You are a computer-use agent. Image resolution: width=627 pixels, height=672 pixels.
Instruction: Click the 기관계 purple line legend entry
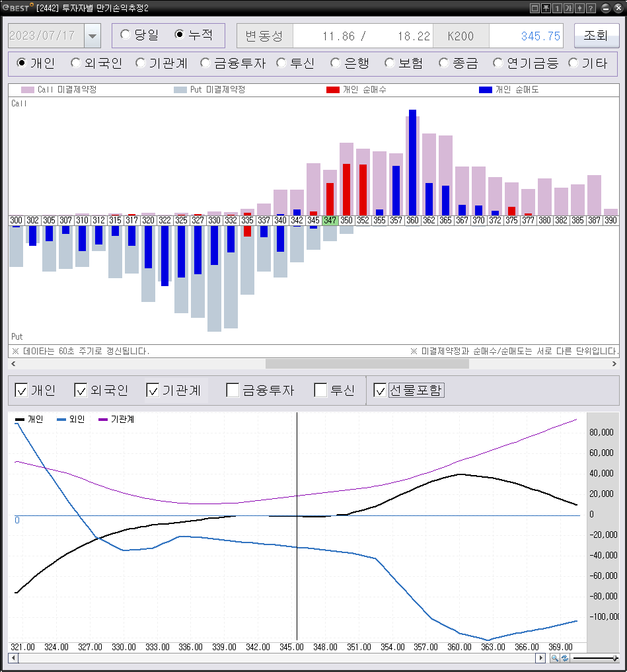click(116, 419)
